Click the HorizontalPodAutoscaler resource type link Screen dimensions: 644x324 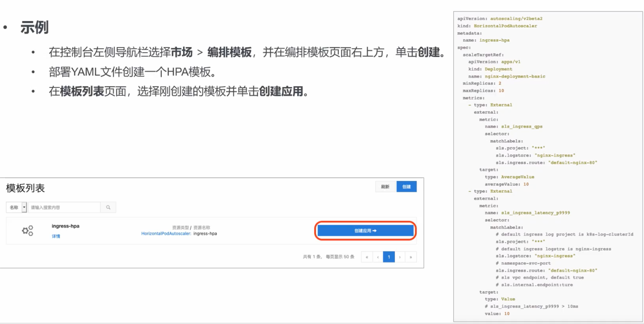[x=166, y=233]
